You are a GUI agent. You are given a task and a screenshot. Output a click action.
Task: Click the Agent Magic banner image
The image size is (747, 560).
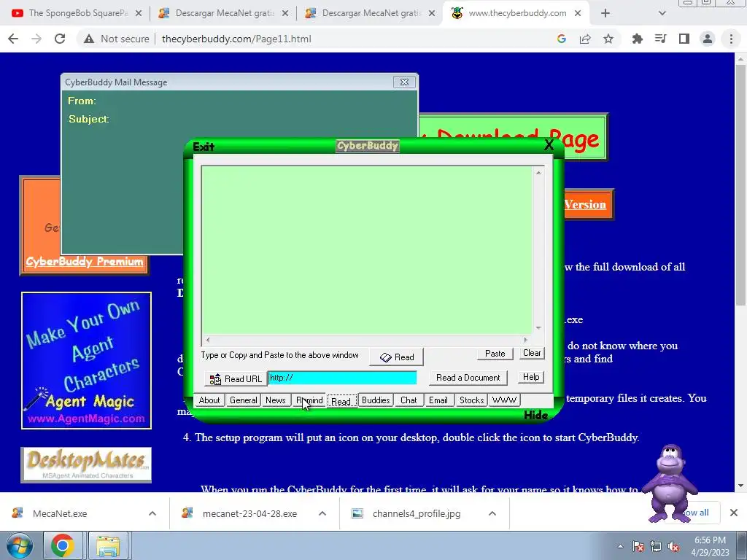click(86, 360)
